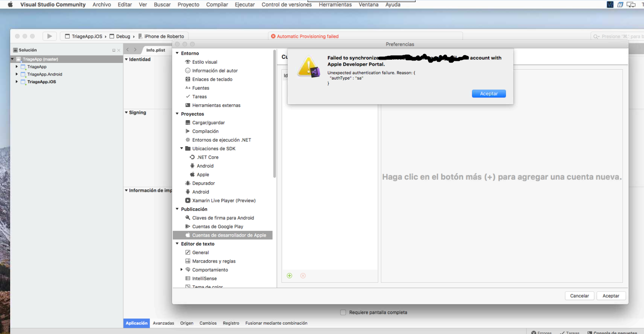644x334 pixels.
Task: Open the Herramientas menu
Action: pos(335,4)
